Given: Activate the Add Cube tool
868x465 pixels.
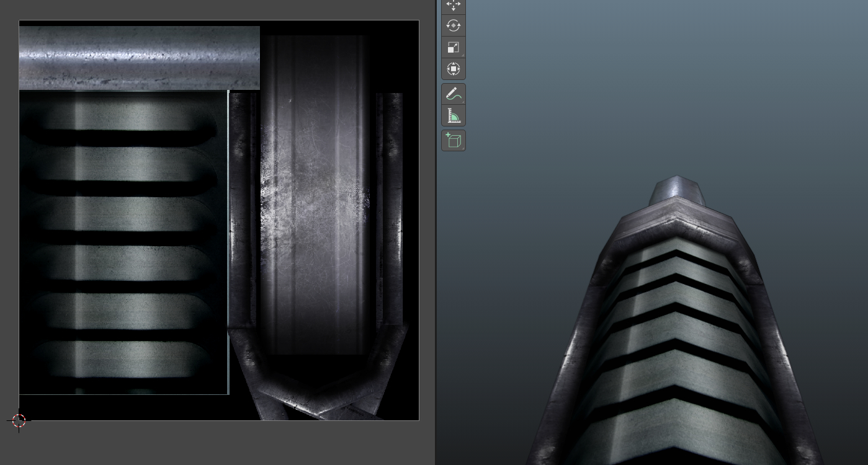Looking at the screenshot, I should click(x=454, y=141).
